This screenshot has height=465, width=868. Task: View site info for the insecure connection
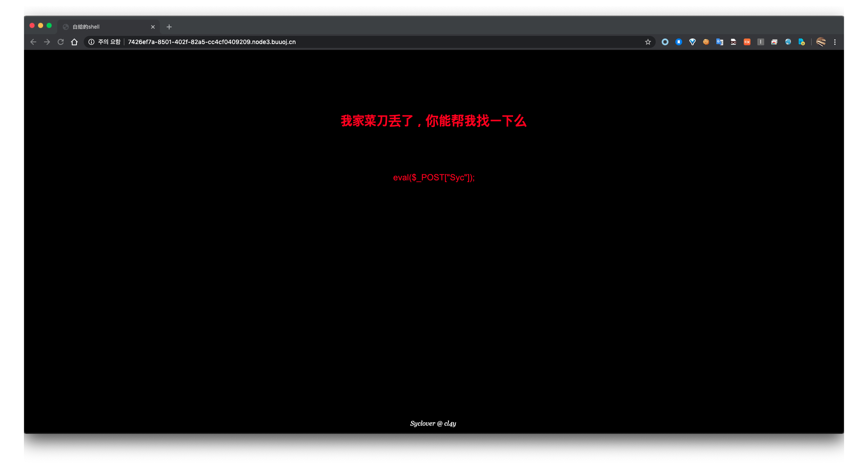[x=91, y=42]
